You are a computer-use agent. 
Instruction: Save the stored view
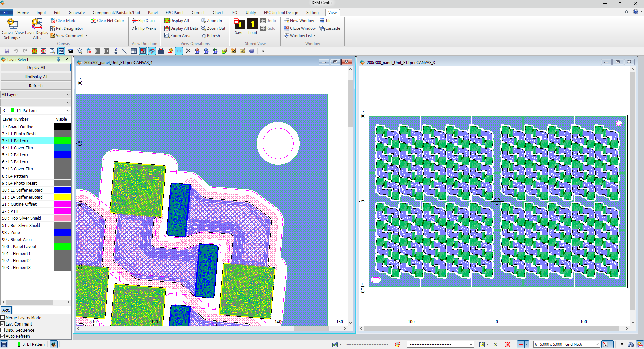[239, 27]
